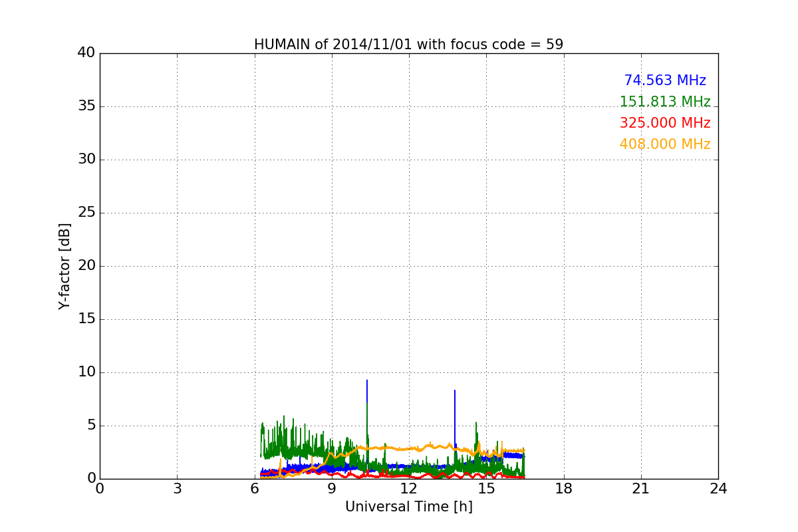Click the x-axis tick value 24
This screenshot has height=532, width=798.
718,489
